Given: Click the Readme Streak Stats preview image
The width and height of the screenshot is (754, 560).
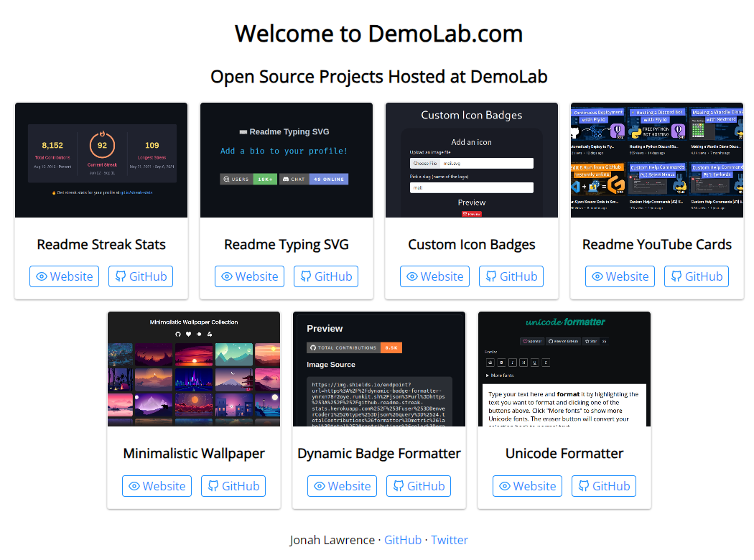Looking at the screenshot, I should (101, 160).
